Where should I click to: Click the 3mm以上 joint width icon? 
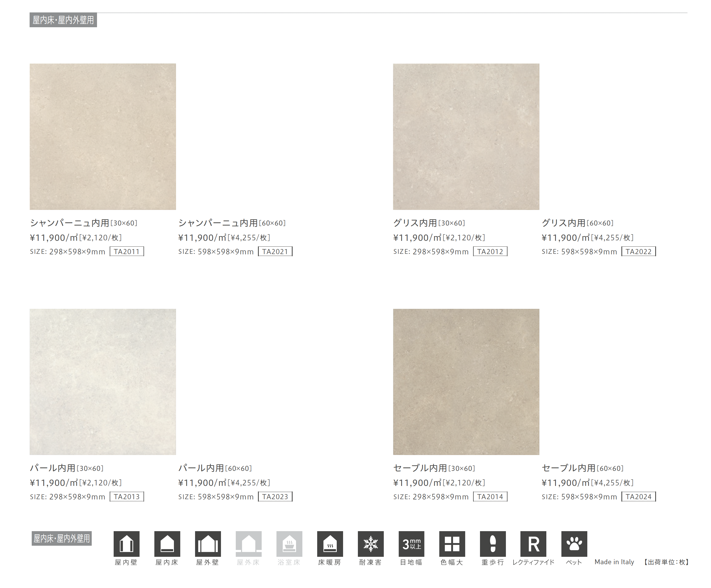[411, 544]
